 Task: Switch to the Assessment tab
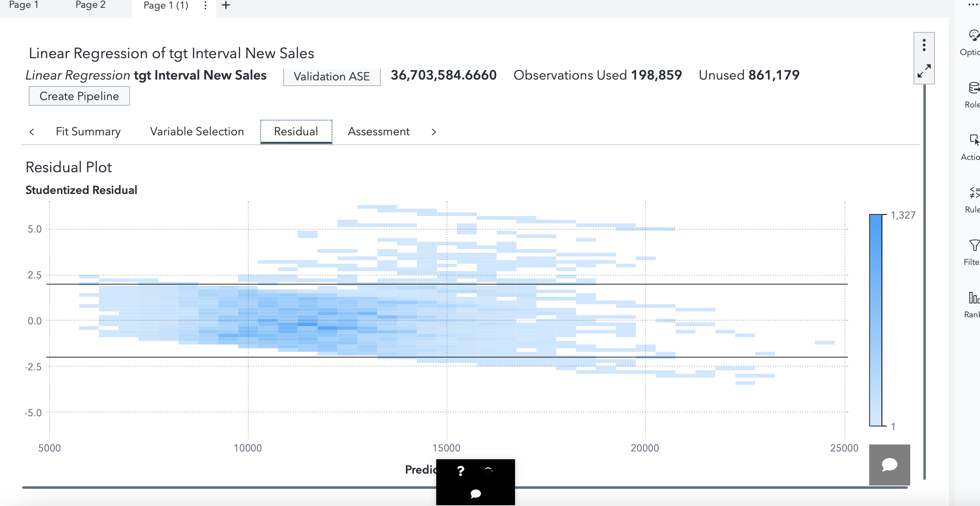[378, 132]
